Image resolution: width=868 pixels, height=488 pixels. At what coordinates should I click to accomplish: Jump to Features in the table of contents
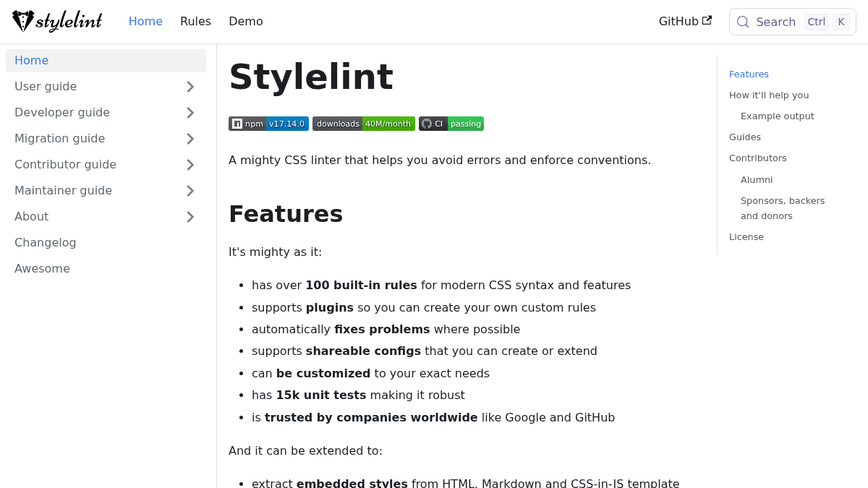click(749, 74)
